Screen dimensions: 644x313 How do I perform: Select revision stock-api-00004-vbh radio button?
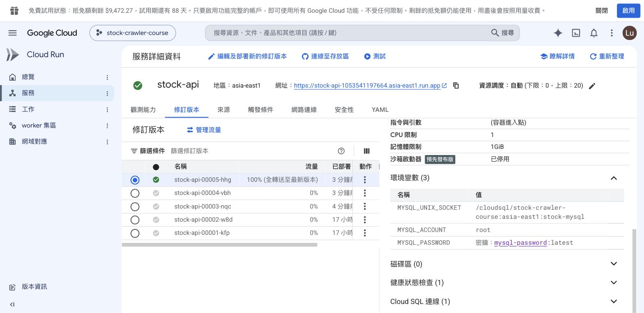coord(135,193)
